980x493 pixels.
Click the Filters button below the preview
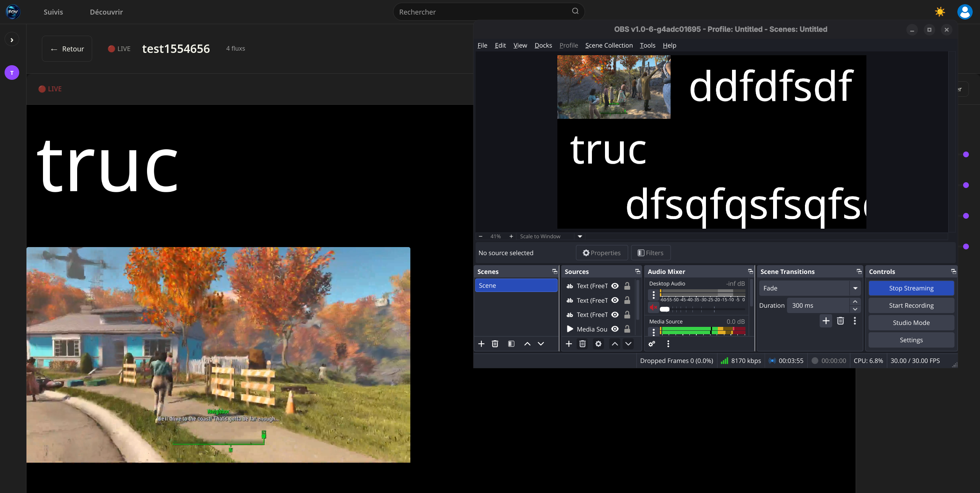tap(651, 253)
